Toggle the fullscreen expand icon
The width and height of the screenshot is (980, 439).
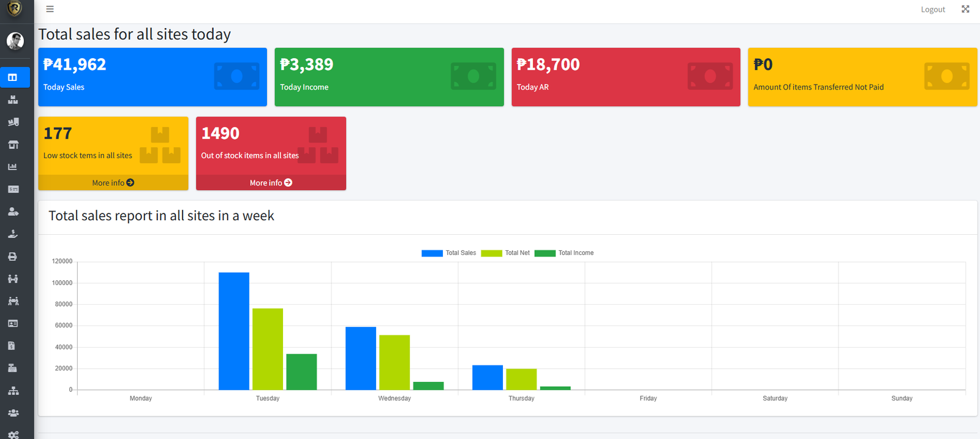click(x=965, y=9)
